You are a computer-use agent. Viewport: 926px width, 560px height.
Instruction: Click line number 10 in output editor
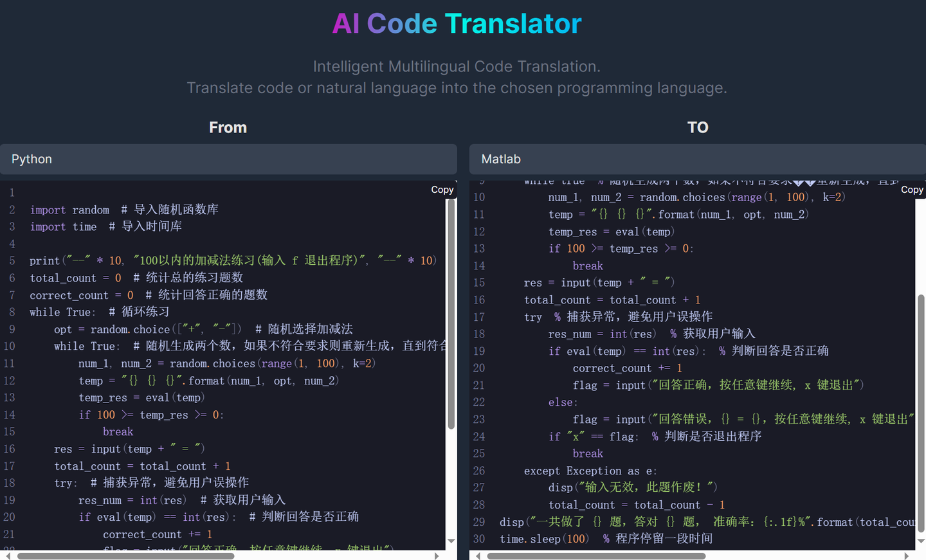tap(478, 197)
